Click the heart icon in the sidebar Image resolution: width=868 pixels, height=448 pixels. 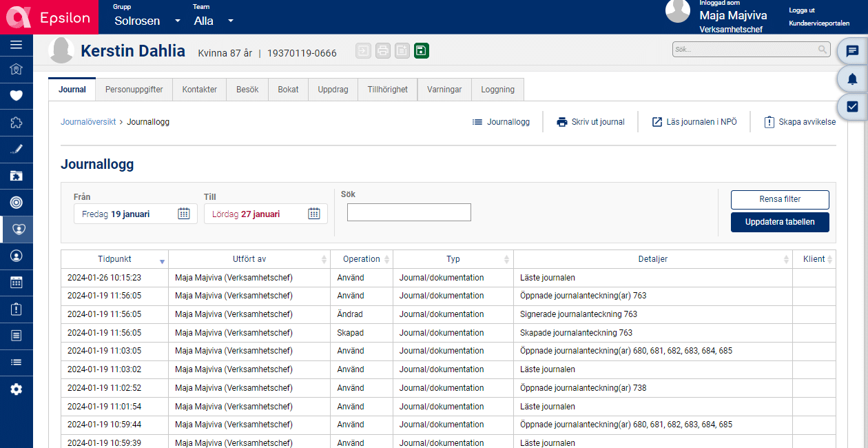pyautogui.click(x=16, y=96)
